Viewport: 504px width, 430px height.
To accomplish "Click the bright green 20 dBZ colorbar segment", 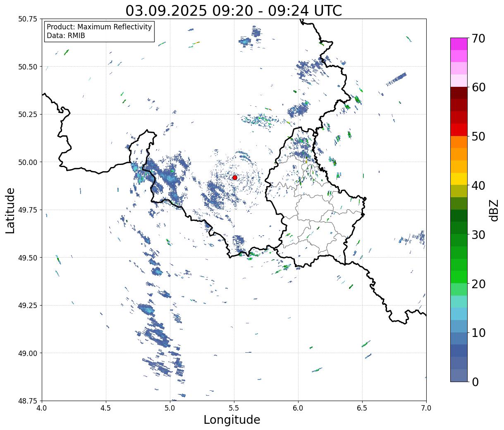I will pos(459,277).
